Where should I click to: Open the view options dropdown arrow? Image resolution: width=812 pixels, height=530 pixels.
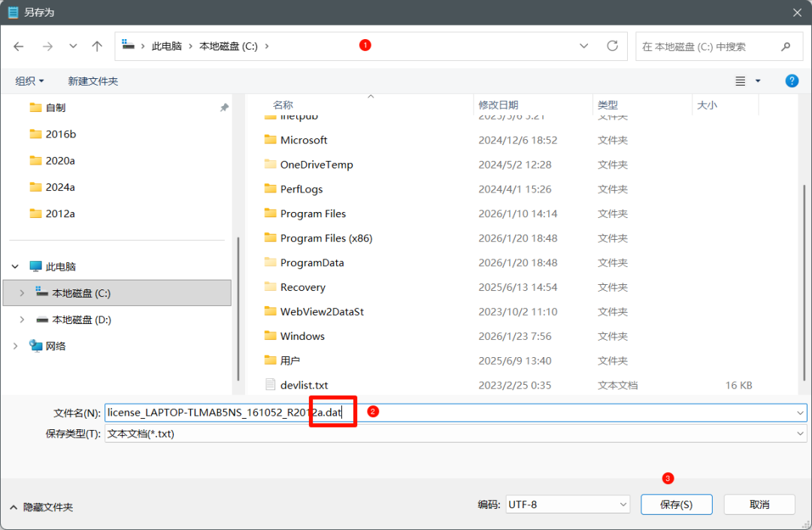click(758, 81)
